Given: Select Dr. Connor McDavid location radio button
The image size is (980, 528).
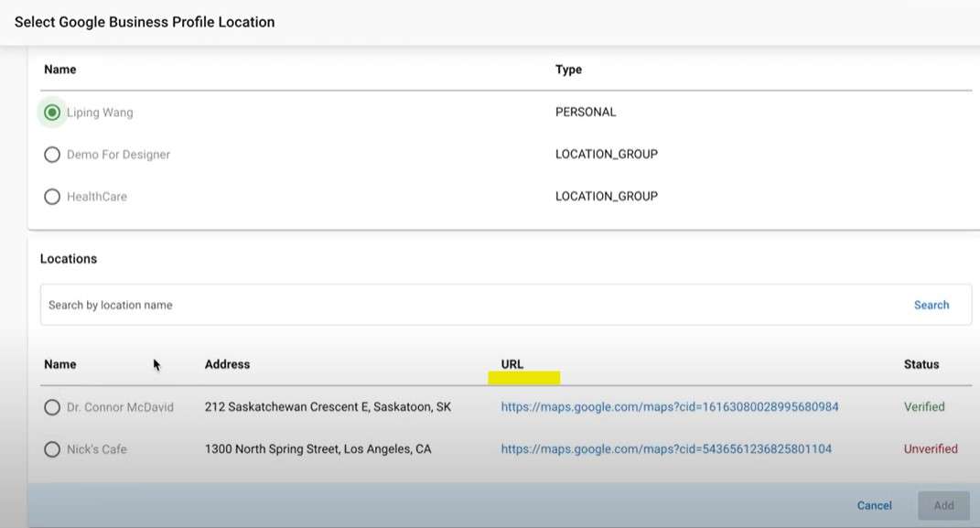Looking at the screenshot, I should [52, 407].
